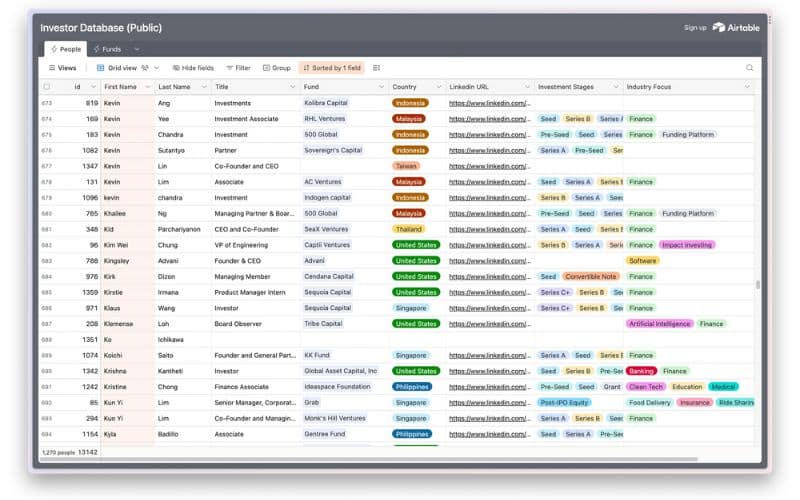
Task: Select the Clean Tech tag
Action: [646, 387]
